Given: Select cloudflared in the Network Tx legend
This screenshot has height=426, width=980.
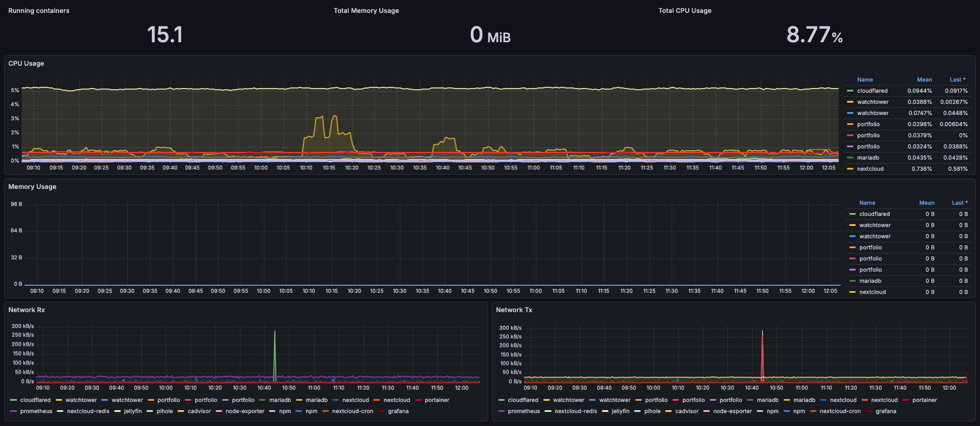Looking at the screenshot, I should point(523,400).
